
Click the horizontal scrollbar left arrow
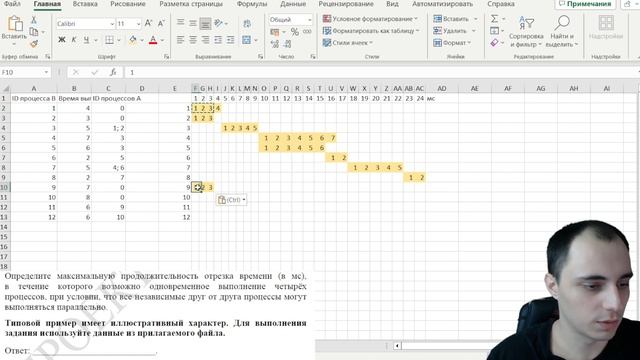pyautogui.click(x=397, y=346)
